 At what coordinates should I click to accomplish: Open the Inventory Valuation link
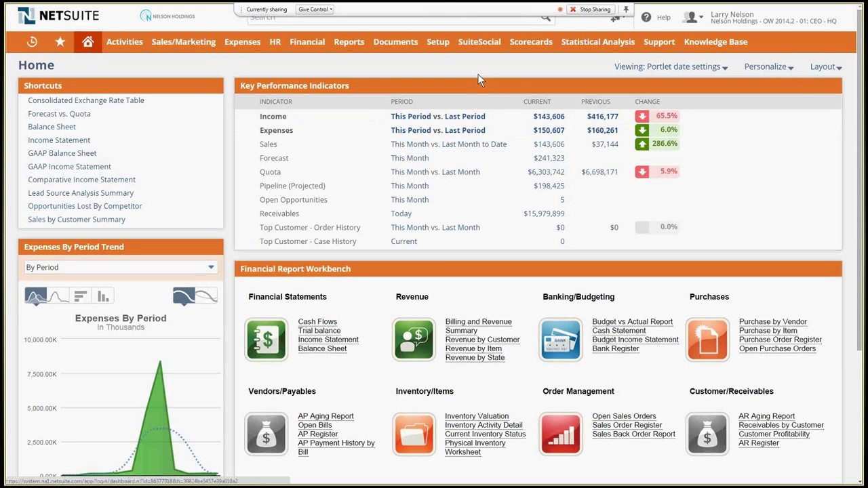477,416
